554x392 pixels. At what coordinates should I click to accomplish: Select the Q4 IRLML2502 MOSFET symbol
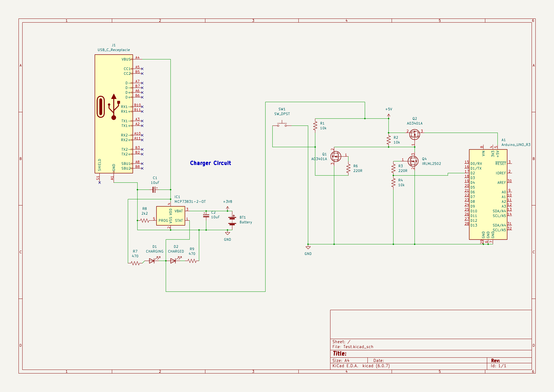pyautogui.click(x=413, y=161)
